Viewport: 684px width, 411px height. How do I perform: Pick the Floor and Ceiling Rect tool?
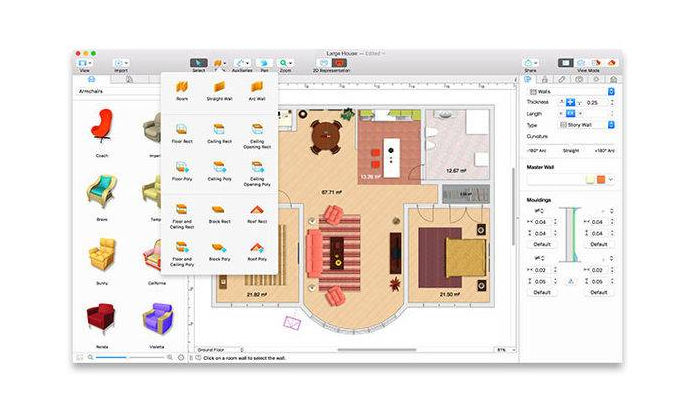click(182, 216)
